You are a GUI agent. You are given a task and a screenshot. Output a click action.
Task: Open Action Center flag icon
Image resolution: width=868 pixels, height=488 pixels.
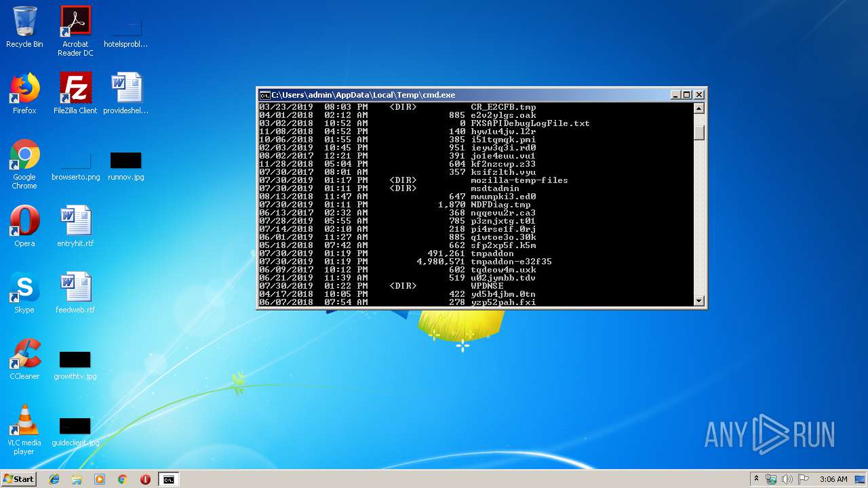804,479
